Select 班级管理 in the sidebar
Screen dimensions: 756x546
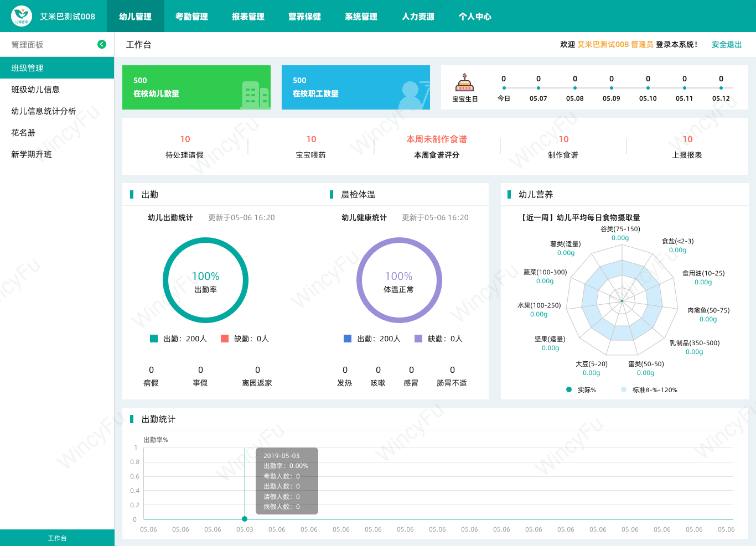tap(57, 68)
